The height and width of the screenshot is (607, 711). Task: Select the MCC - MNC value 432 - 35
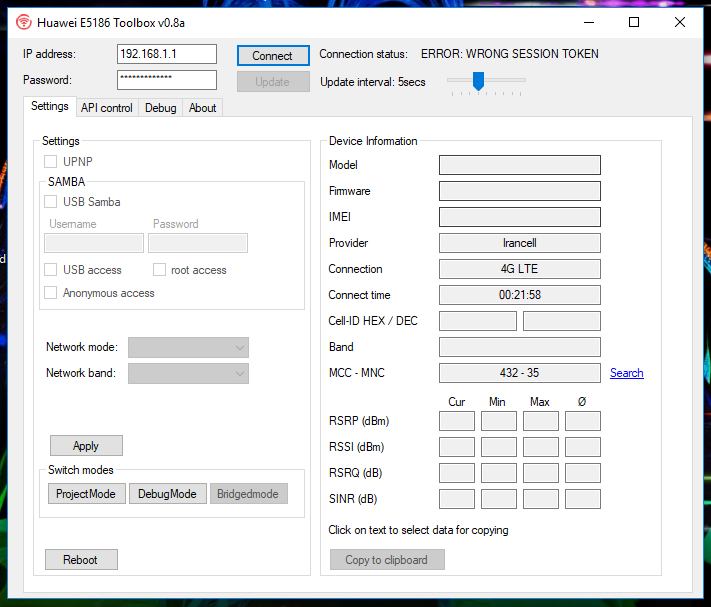click(520, 373)
